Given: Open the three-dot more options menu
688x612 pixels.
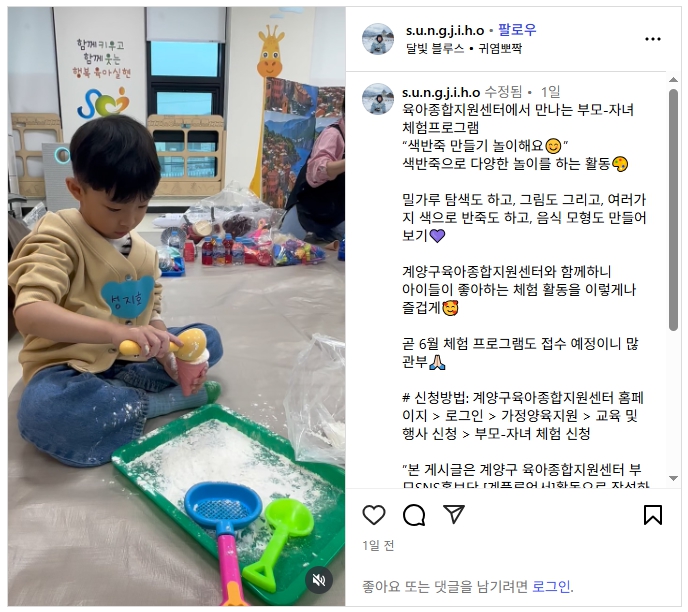Looking at the screenshot, I should tap(652, 39).
